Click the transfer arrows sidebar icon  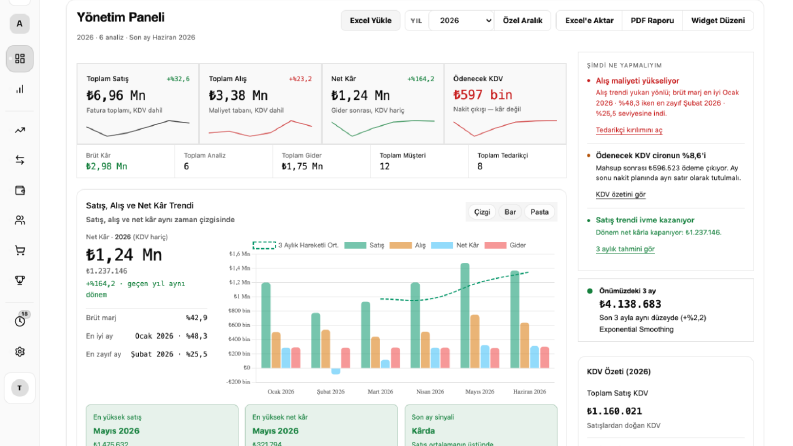tap(20, 160)
